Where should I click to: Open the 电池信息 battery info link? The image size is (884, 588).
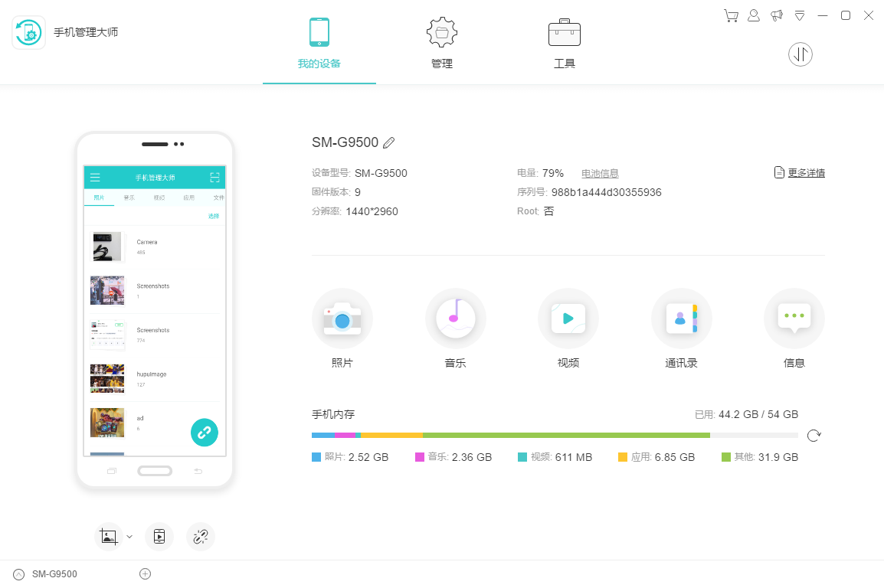tap(600, 173)
